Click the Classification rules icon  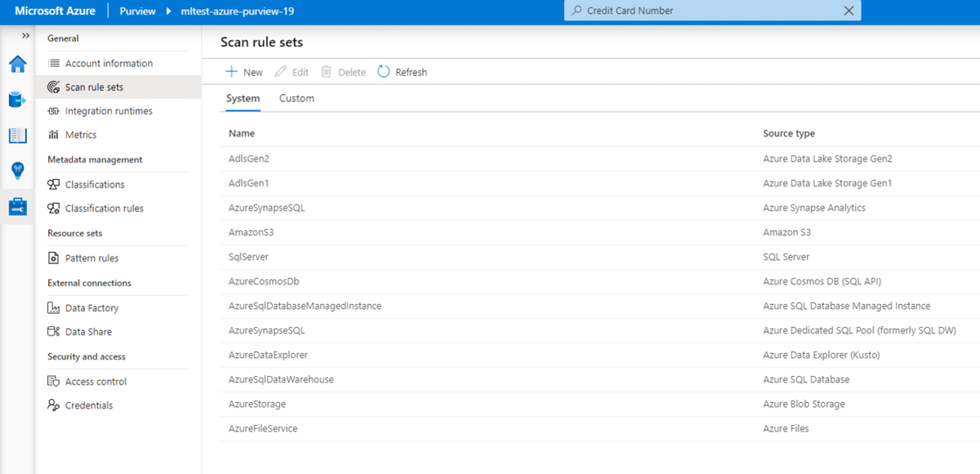[54, 208]
